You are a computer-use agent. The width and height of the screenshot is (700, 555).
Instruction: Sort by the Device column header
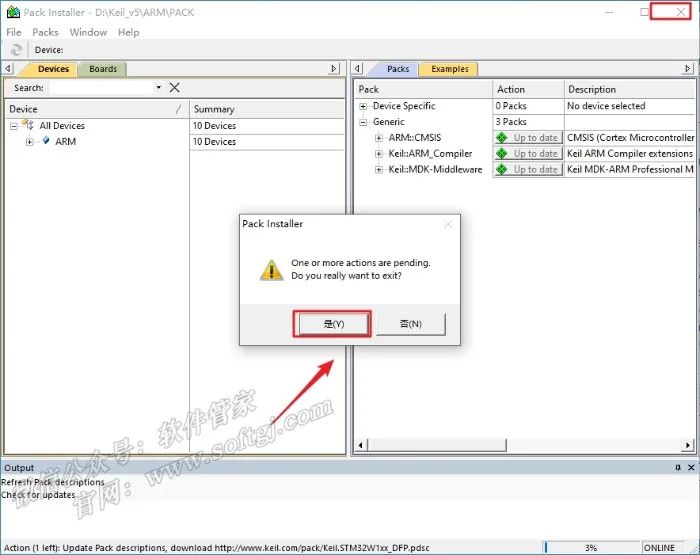[96, 109]
